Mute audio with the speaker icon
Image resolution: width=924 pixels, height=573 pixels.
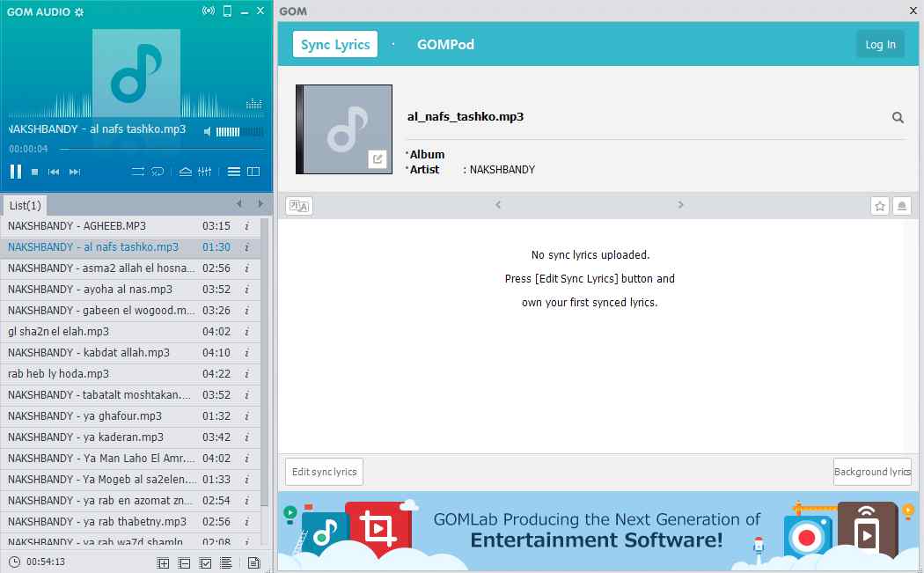(x=208, y=131)
